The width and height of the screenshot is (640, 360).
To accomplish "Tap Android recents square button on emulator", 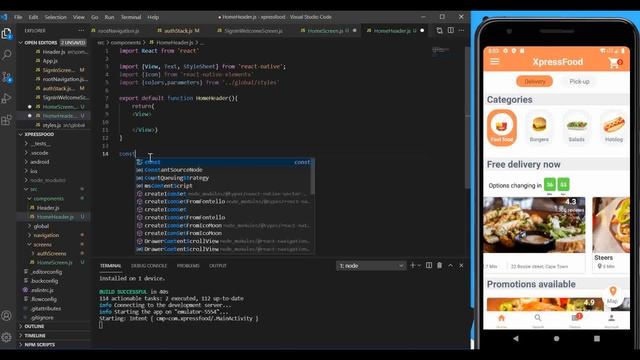I will point(597,338).
